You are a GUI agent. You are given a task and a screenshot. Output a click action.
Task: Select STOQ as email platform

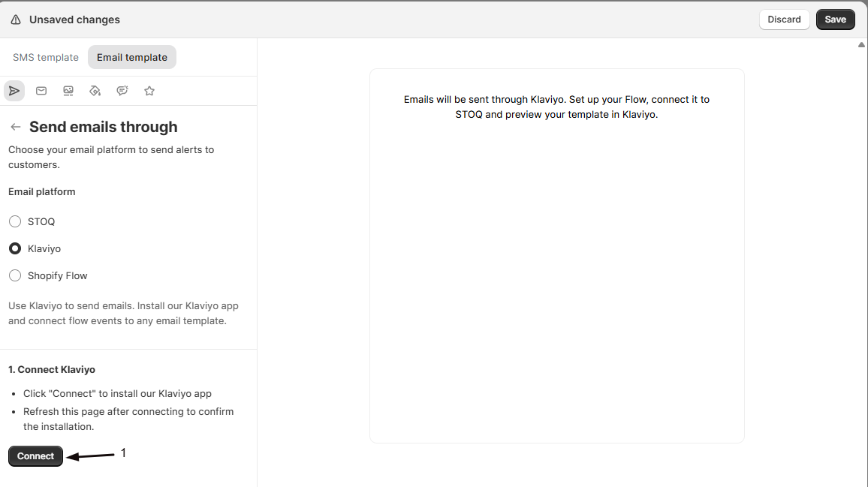tap(15, 221)
